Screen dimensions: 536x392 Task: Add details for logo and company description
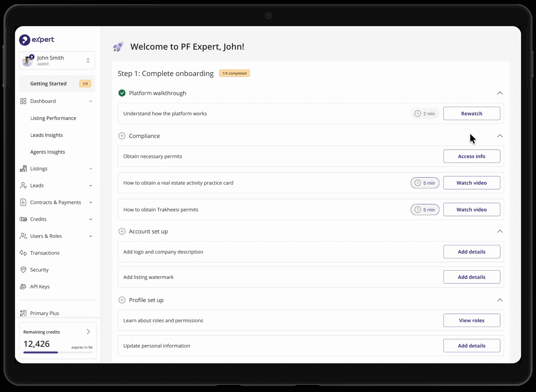[x=472, y=252]
